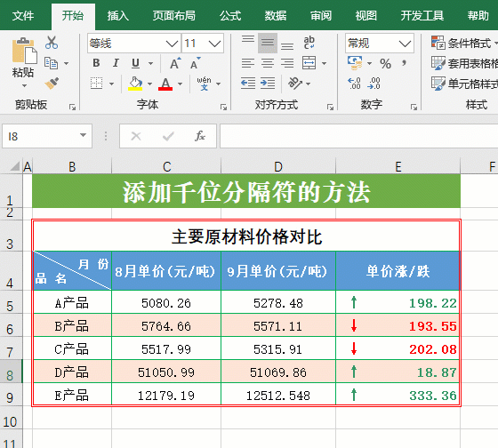Decrease font size with small A icon

pos(195,63)
